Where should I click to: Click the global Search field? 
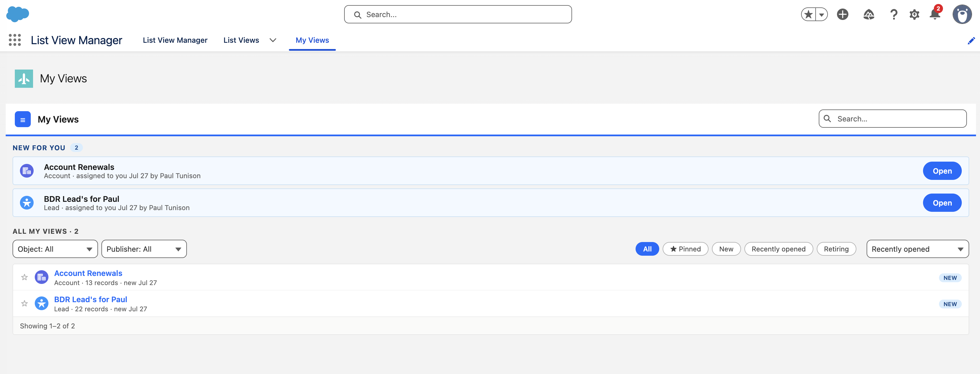(x=458, y=15)
